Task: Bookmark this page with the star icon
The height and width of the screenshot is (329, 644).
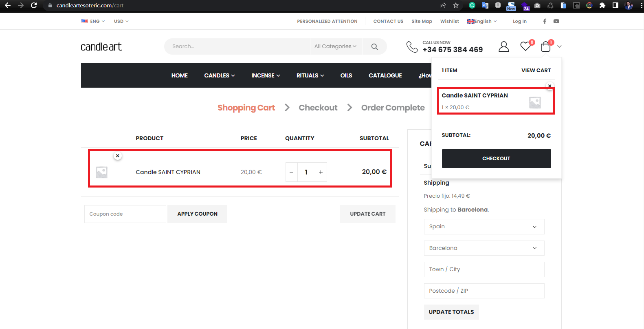Action: [456, 5]
